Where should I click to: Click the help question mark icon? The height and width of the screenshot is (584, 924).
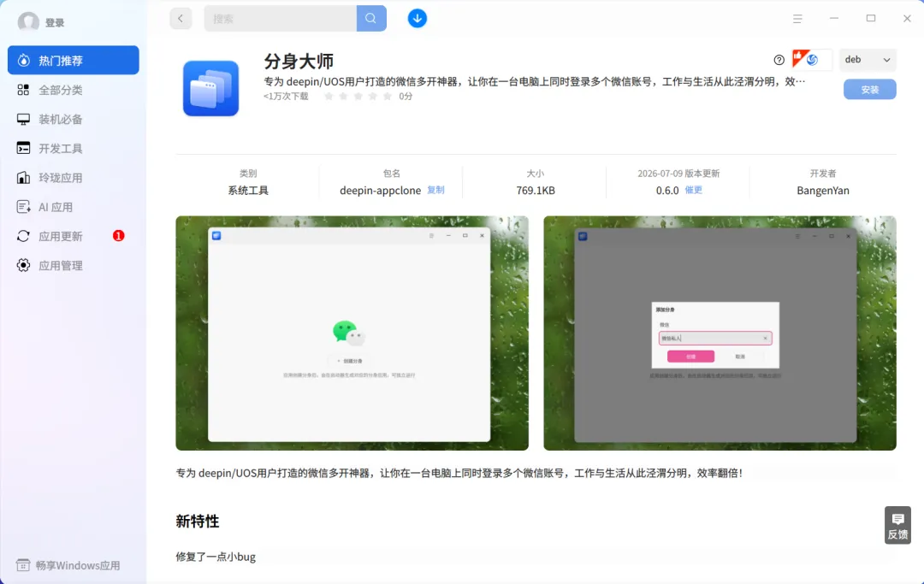click(x=779, y=60)
